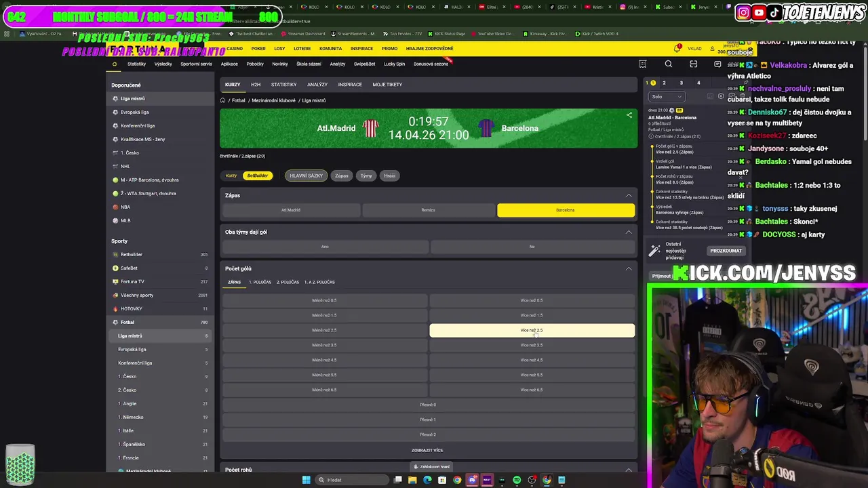
Task: Open the Lucky Spin link
Action: (394, 64)
